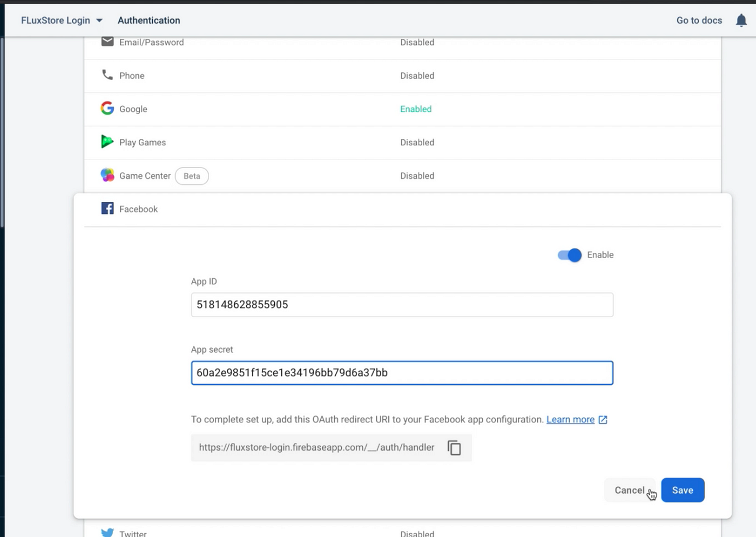Click the Enabled status for Google
Image resolution: width=756 pixels, height=537 pixels.
(416, 109)
